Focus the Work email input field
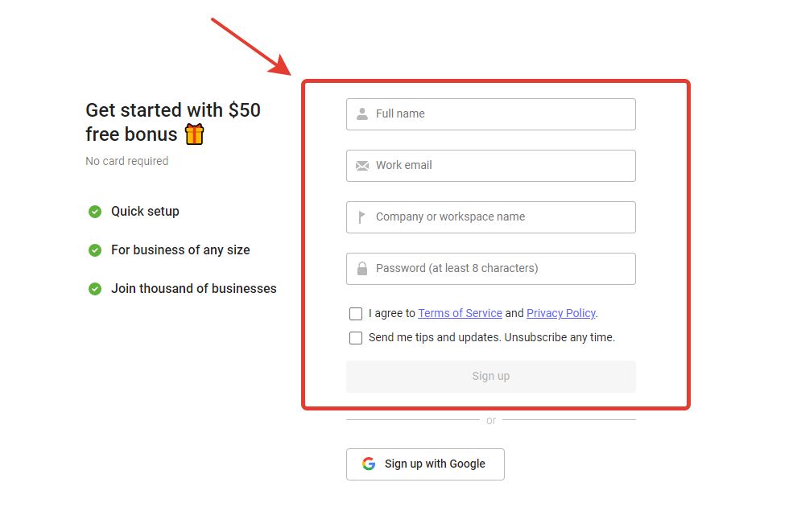Viewport: 797px width, 532px height. point(490,166)
